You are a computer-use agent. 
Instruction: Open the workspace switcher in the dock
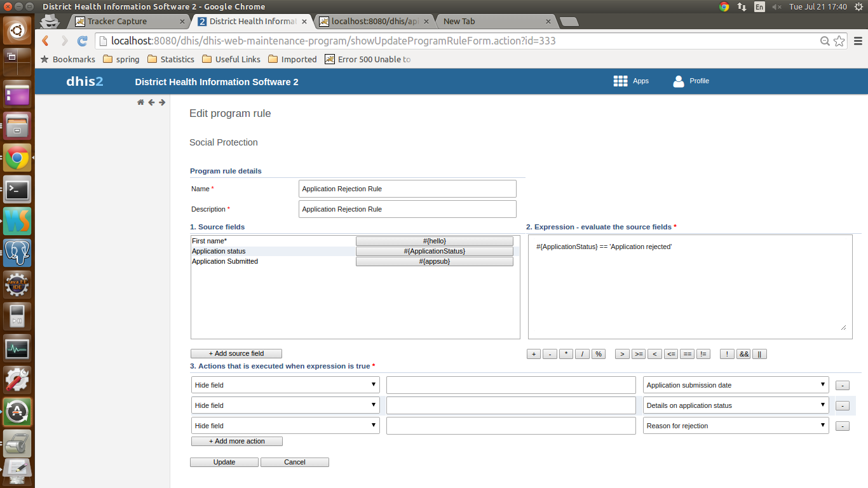pos(17,62)
